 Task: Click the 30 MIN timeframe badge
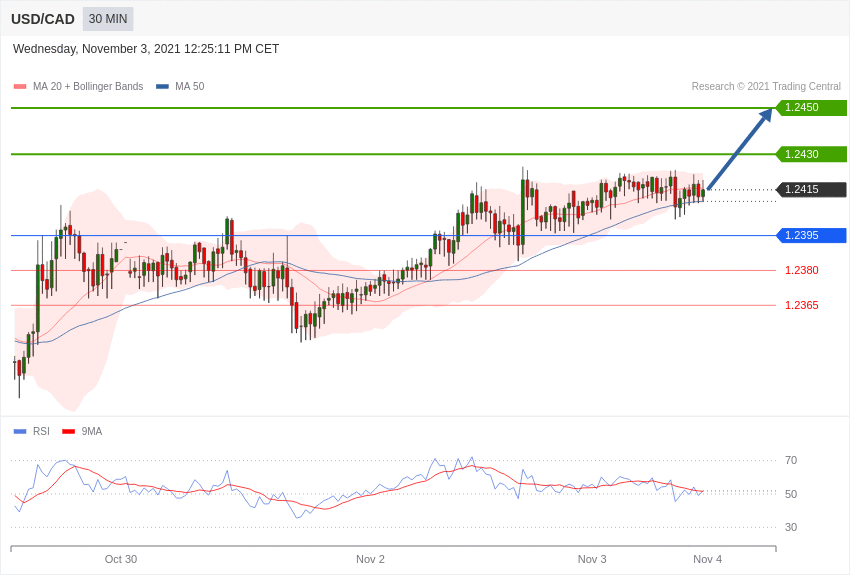coord(108,19)
